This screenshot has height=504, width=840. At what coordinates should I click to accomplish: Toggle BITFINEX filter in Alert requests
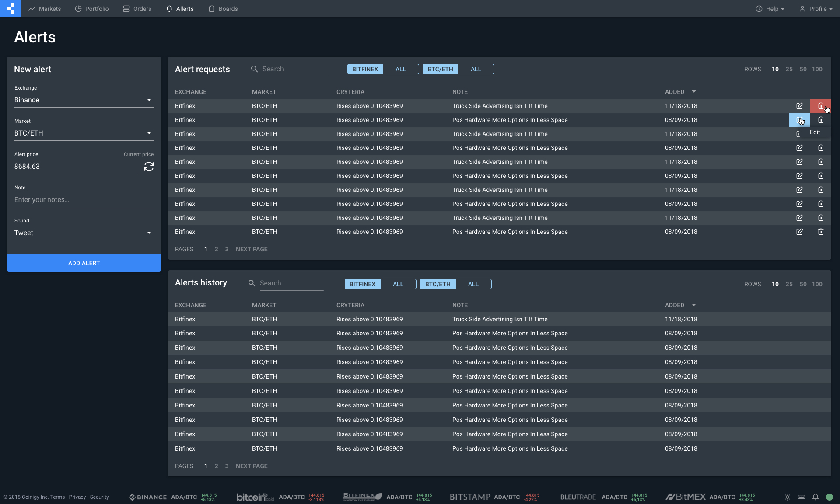[x=365, y=69]
